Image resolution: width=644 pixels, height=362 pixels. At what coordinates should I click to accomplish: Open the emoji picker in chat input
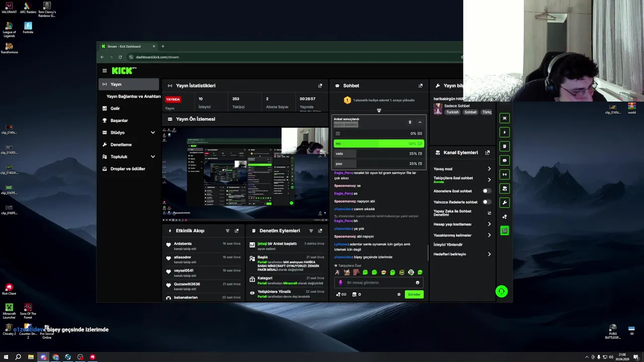point(417,283)
